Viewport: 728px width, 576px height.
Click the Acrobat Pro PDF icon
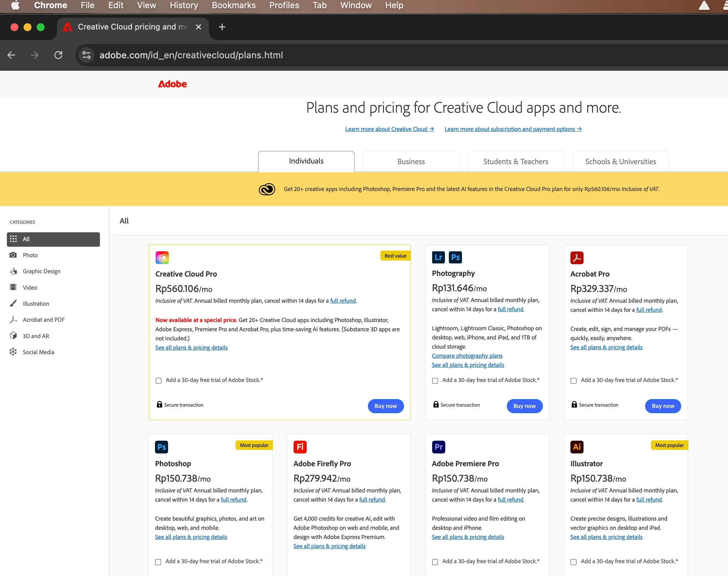tap(577, 258)
